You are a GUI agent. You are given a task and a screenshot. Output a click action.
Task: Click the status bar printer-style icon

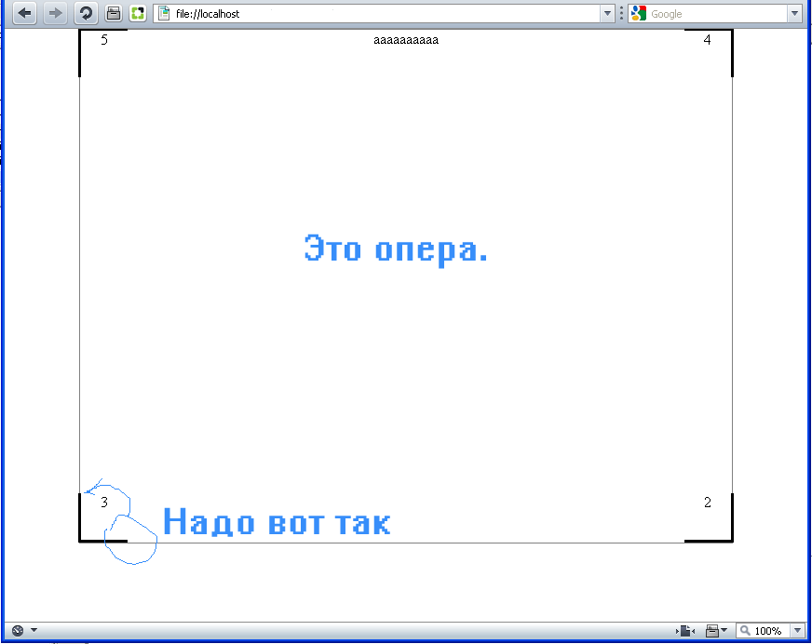point(712,631)
